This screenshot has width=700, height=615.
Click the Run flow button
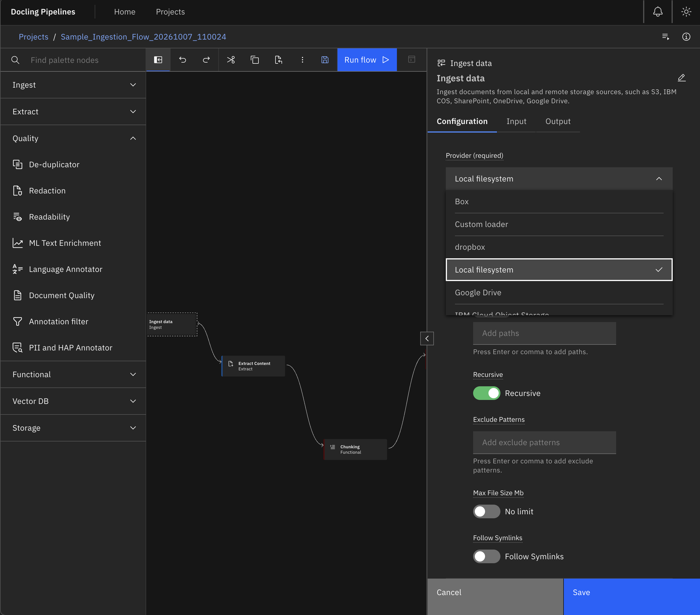367,60
